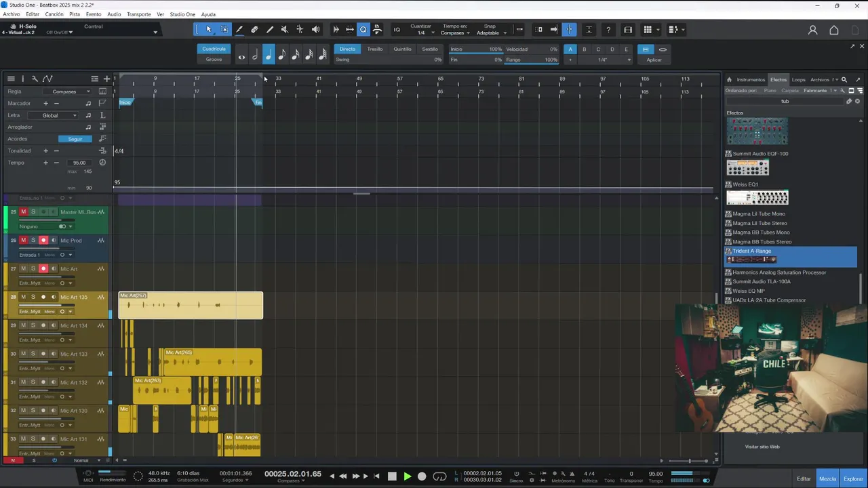
Task: Open the Letra Global dropdown
Action: click(54, 115)
